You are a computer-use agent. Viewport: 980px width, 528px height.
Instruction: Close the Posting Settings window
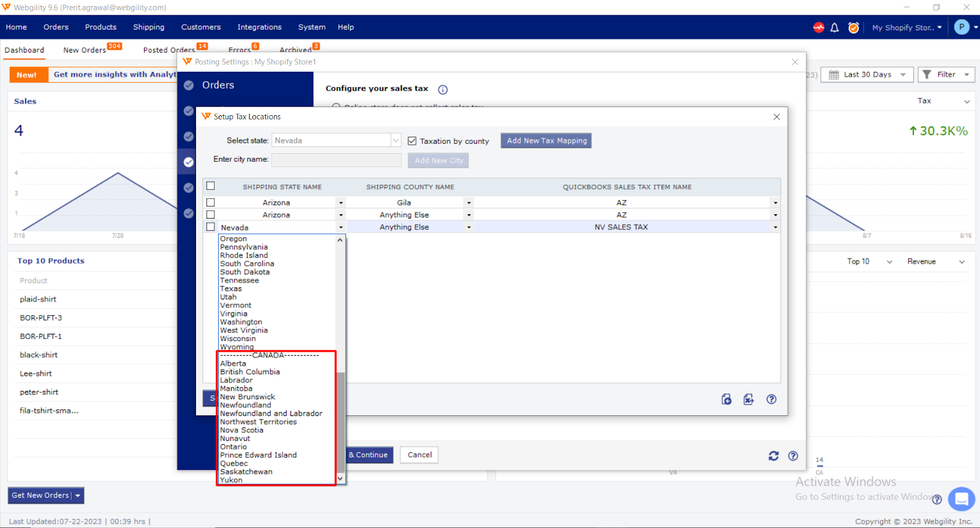point(795,62)
